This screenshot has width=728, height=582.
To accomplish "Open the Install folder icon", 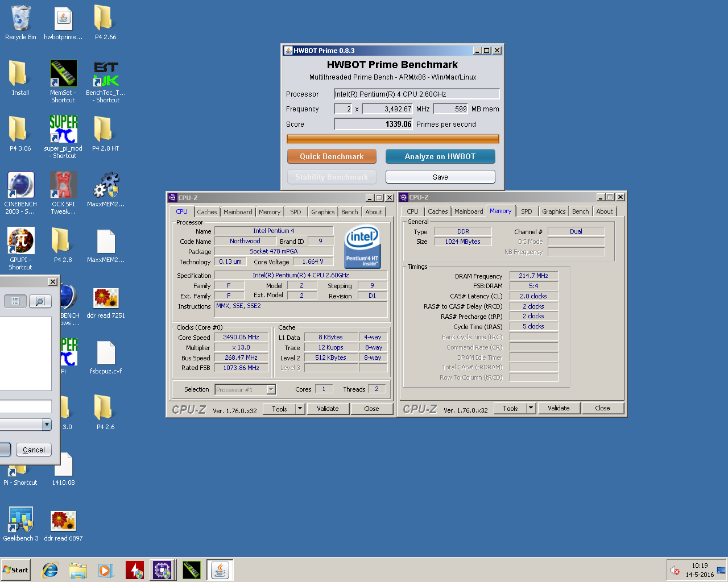I will (20, 78).
